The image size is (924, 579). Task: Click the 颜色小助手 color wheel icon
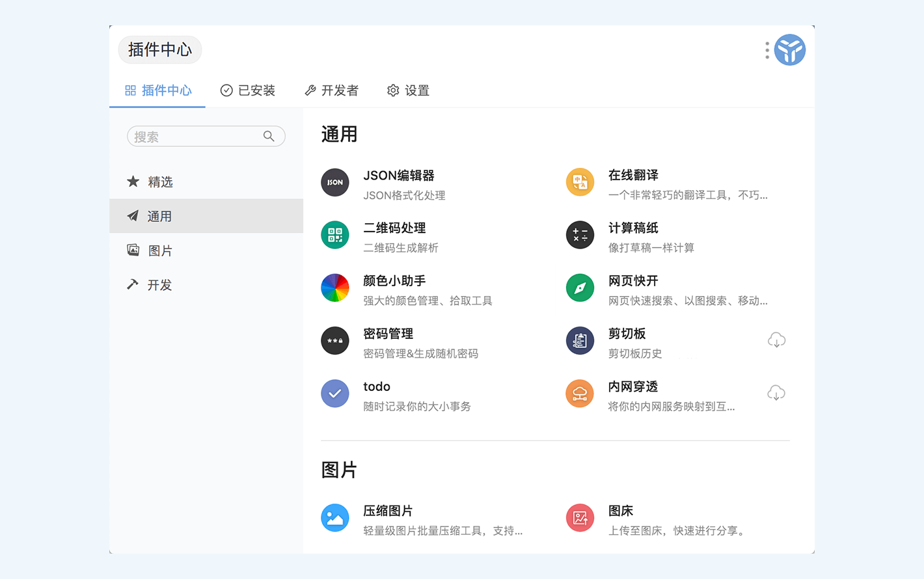pyautogui.click(x=335, y=288)
